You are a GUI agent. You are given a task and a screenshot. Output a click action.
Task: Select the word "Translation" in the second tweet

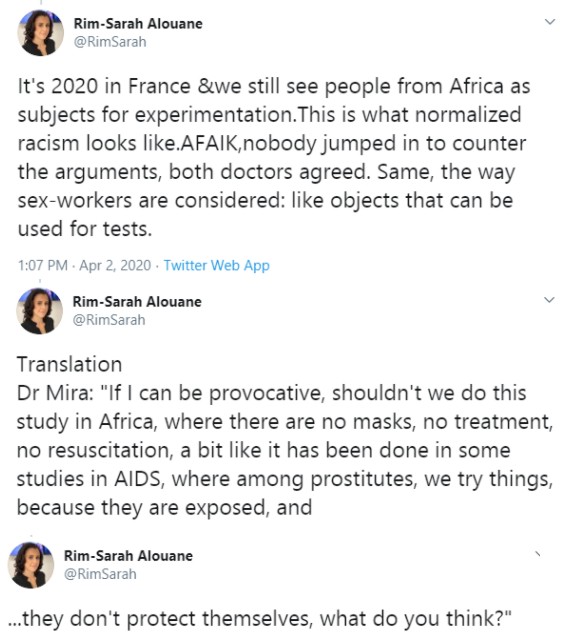click(69, 364)
